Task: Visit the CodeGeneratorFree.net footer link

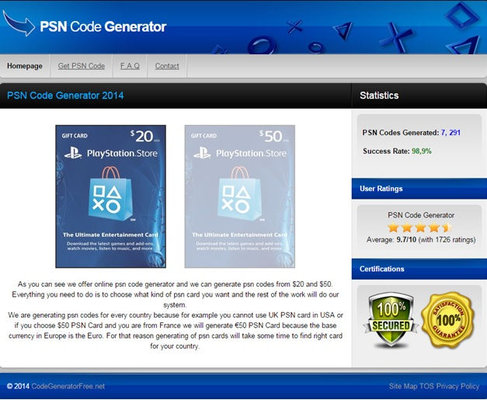Action: pyautogui.click(x=68, y=386)
